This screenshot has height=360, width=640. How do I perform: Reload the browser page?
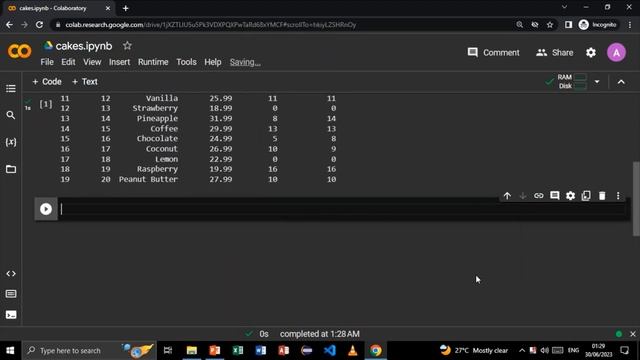tap(39, 25)
